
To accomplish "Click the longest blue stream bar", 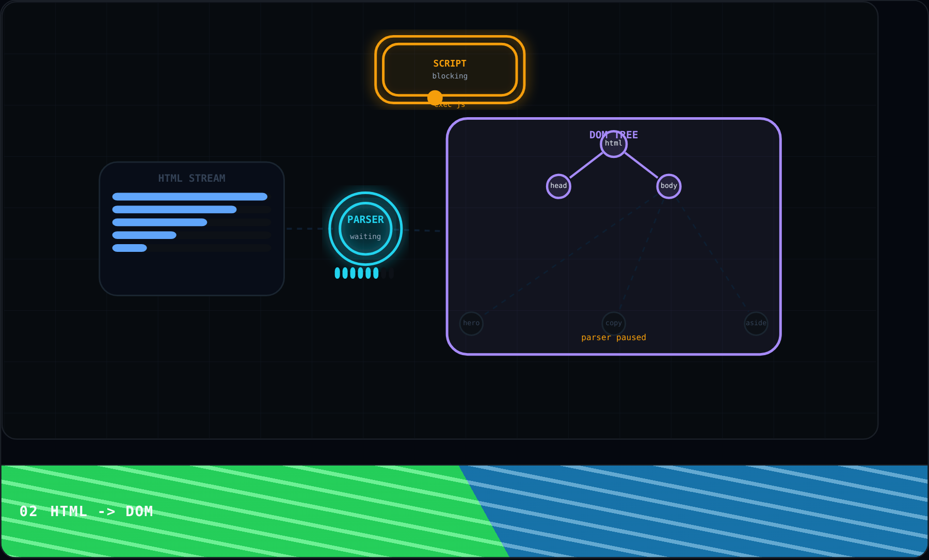I will click(190, 197).
